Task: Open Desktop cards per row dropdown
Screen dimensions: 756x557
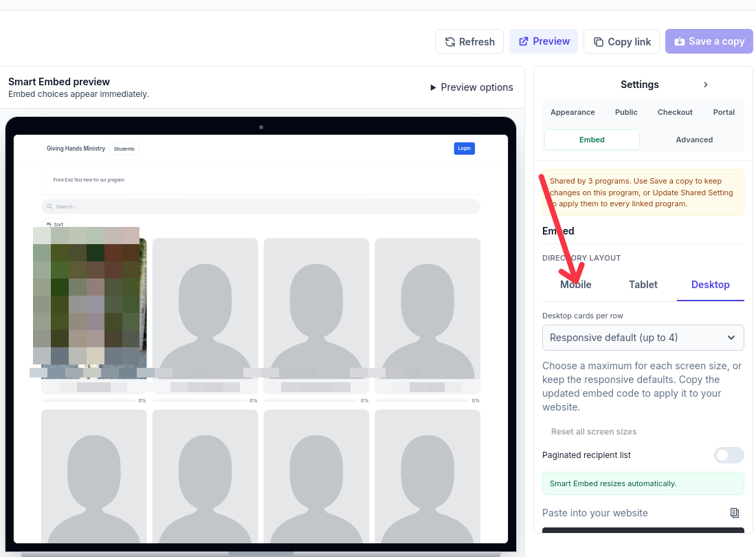Action: coord(643,338)
